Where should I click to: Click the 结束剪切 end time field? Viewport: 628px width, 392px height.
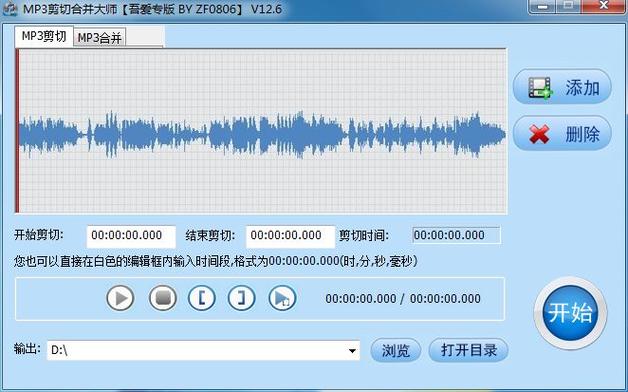pyautogui.click(x=290, y=236)
